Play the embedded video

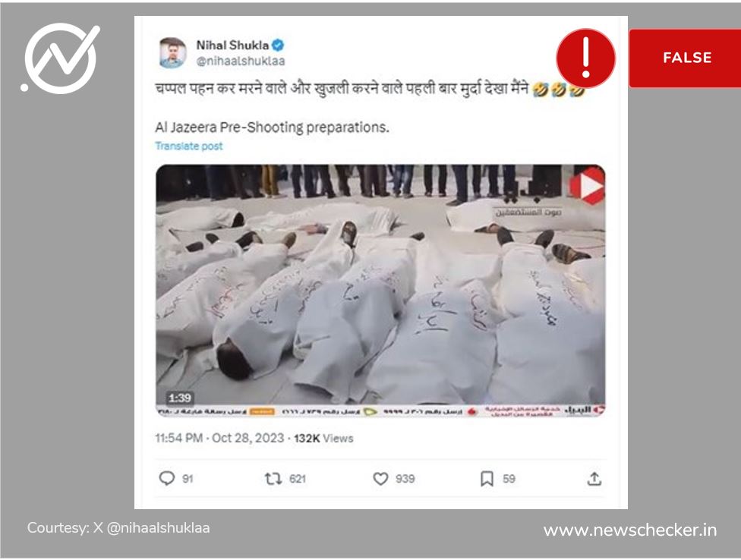(x=380, y=291)
